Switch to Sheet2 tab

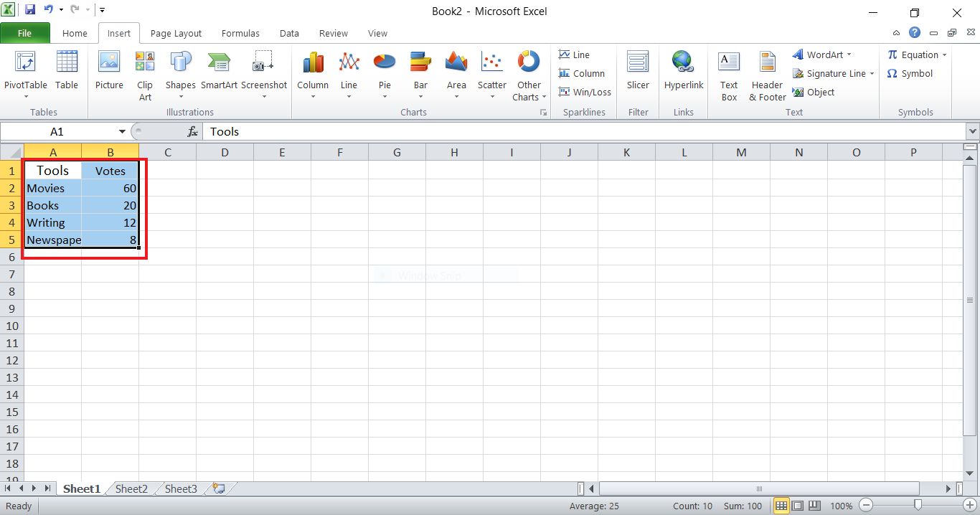131,488
